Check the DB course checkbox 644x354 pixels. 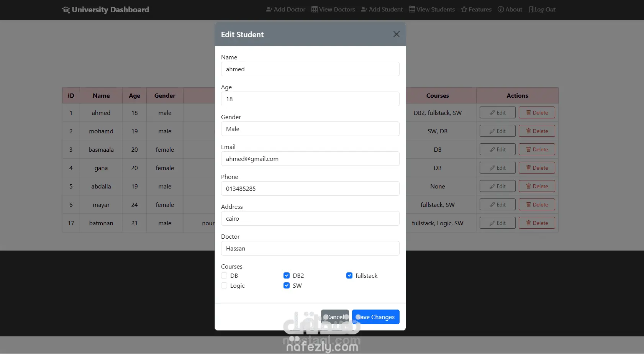224,275
